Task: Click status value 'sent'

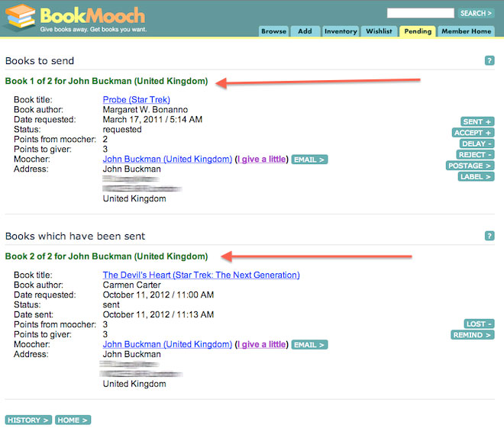Action: tap(111, 304)
